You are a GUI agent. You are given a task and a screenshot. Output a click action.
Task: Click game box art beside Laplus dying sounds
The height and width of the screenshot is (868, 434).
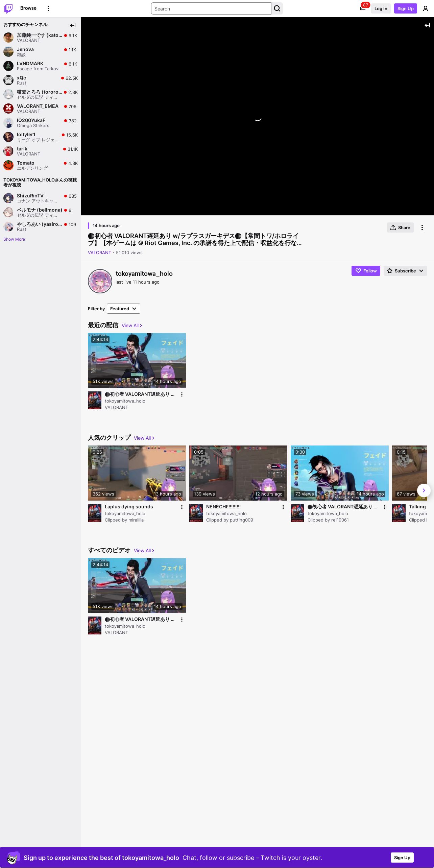pos(95,513)
